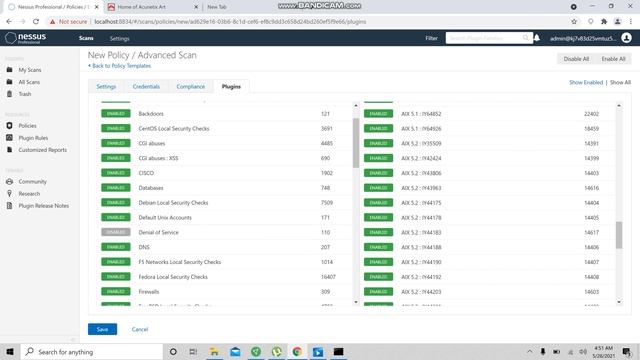
Task: Go back in browser history
Action: coord(9,22)
